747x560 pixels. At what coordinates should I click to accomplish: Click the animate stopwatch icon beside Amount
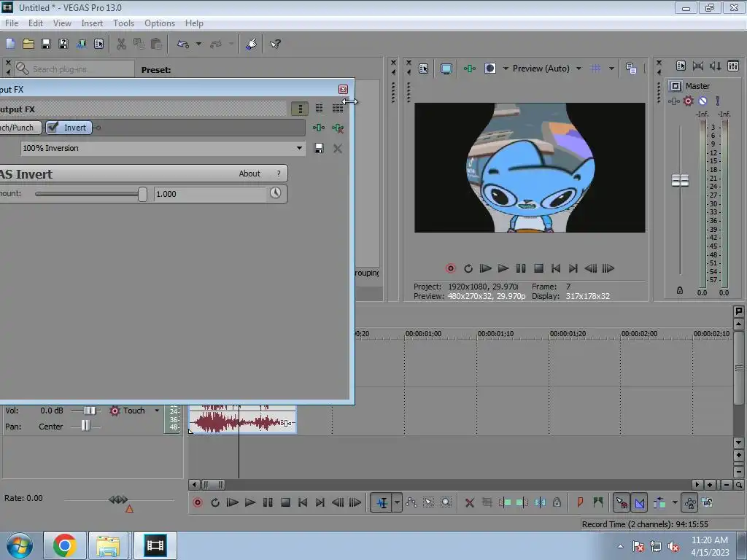[x=275, y=192]
